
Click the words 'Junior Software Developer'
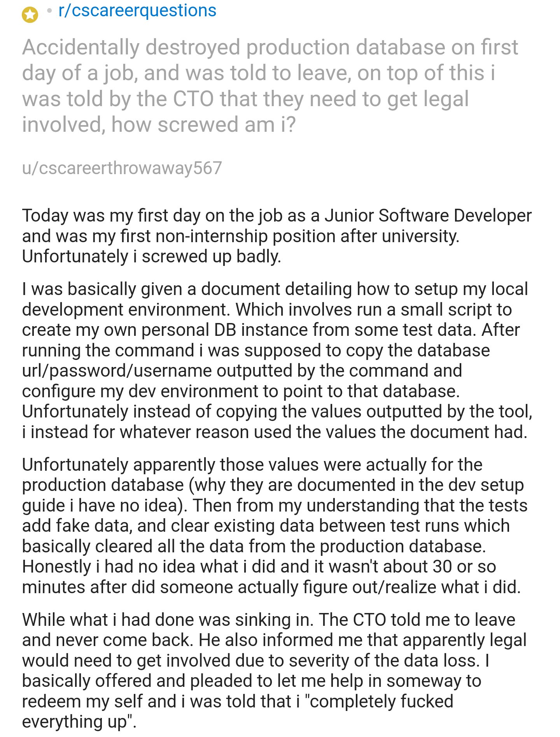(x=428, y=215)
